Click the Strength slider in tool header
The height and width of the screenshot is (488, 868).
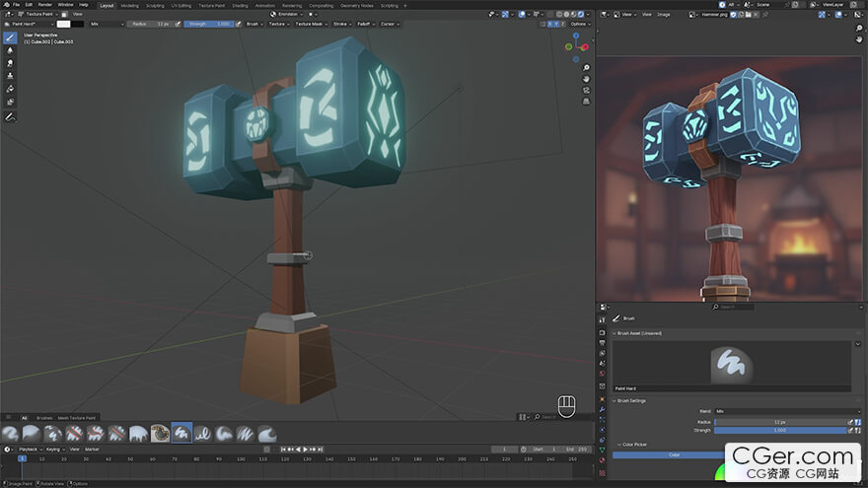pyautogui.click(x=209, y=24)
